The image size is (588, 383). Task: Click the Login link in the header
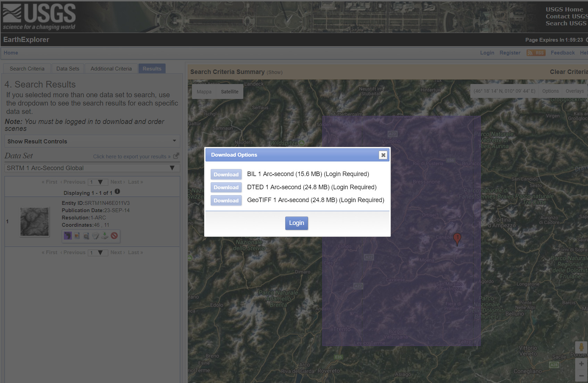[487, 53]
